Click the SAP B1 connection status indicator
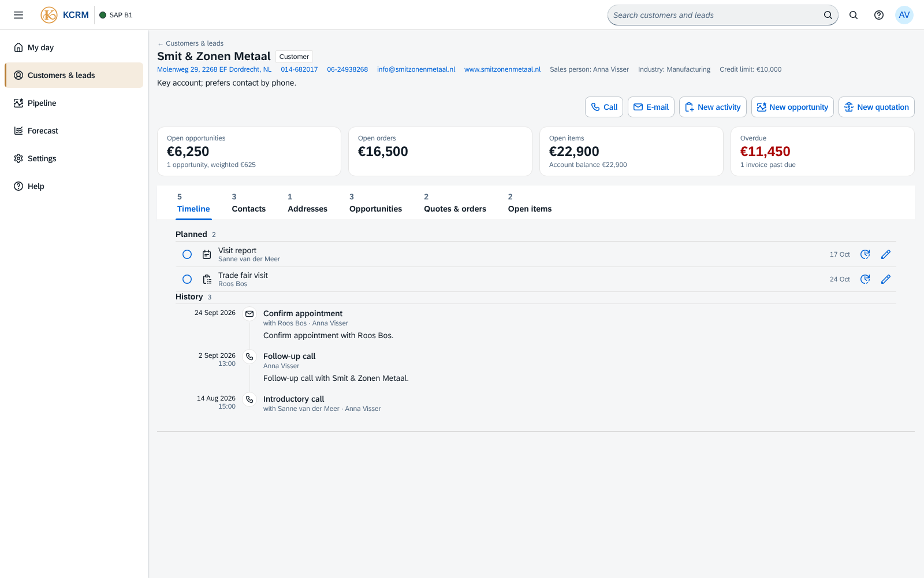Image resolution: width=924 pixels, height=578 pixels. (116, 15)
